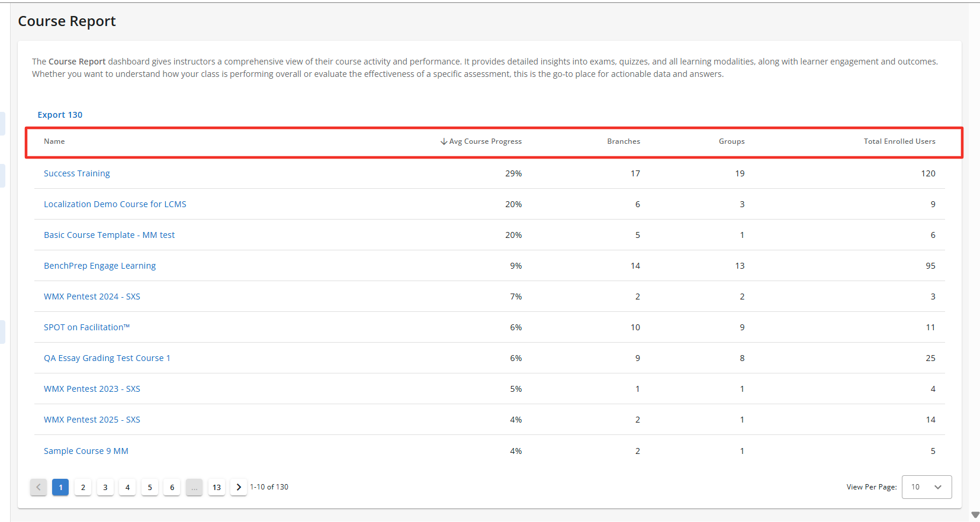Click the scroll down arrow at bottom right
This screenshot has height=522, width=980.
[975, 515]
